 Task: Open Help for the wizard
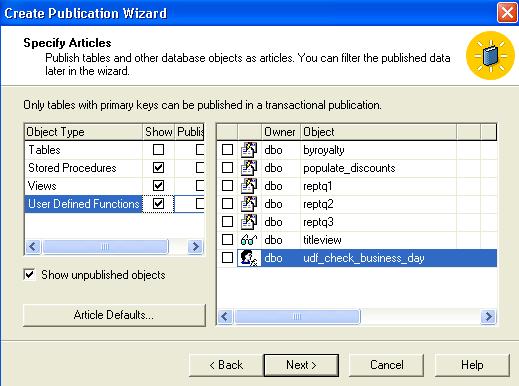coord(472,365)
